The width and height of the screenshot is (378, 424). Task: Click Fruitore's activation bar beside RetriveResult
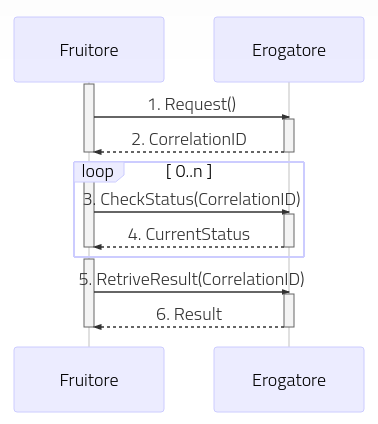[89, 293]
